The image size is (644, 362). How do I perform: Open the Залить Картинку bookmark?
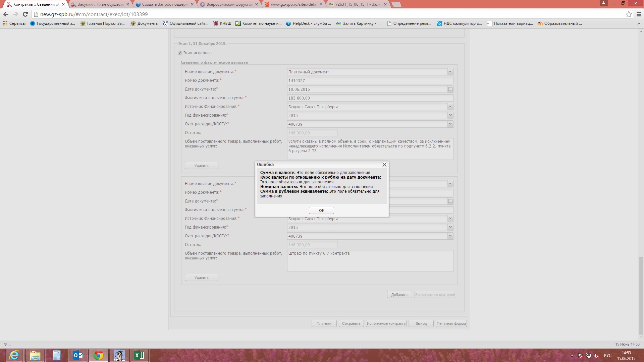358,23
